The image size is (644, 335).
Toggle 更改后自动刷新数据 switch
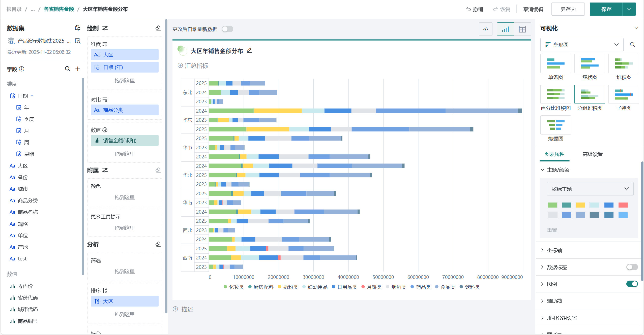[227, 29]
